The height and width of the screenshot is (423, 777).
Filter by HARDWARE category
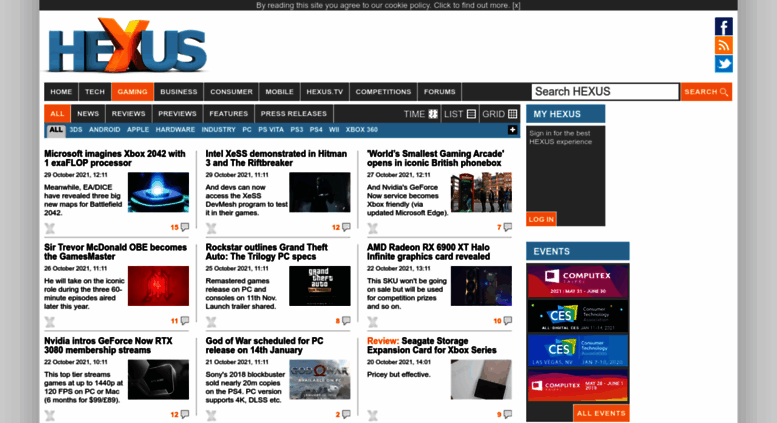(x=175, y=130)
